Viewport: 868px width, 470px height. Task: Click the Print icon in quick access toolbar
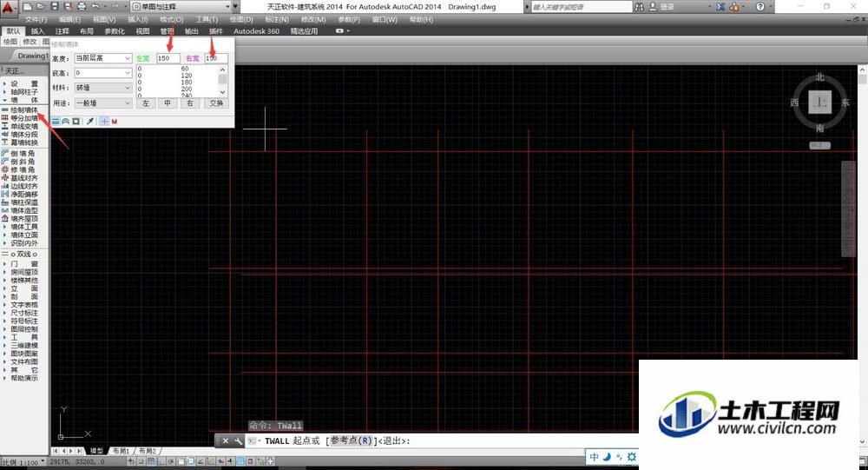coord(82,6)
